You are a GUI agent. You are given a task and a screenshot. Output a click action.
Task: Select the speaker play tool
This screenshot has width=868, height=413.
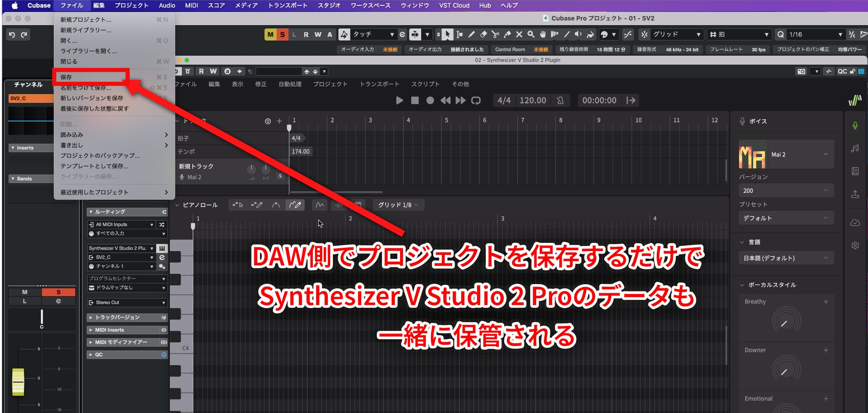click(x=579, y=35)
